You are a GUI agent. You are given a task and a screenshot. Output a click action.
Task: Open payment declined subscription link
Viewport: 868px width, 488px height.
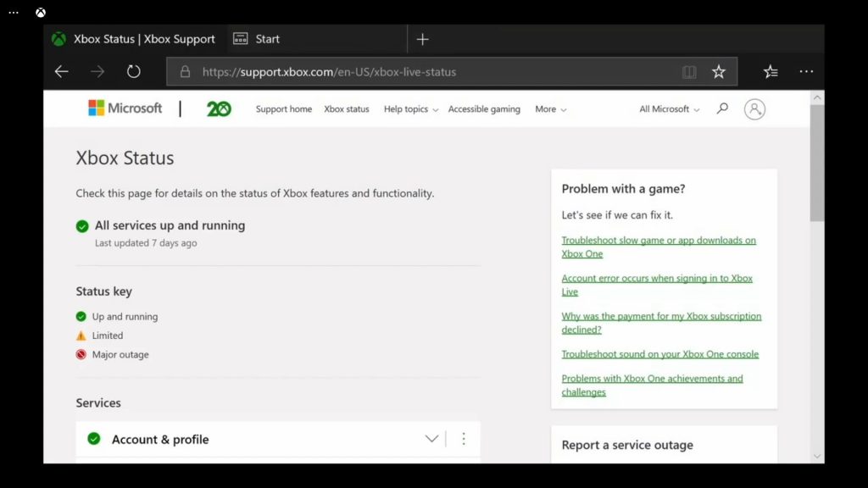coord(661,323)
